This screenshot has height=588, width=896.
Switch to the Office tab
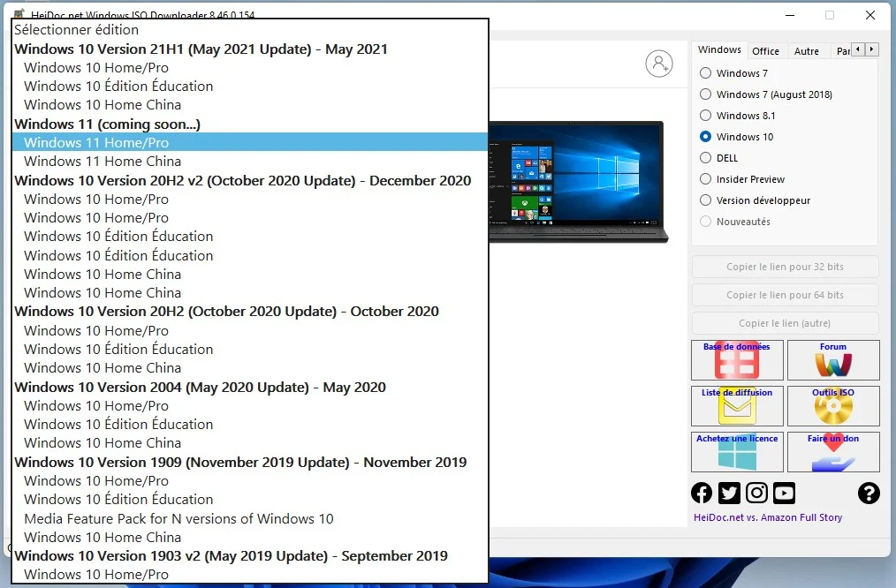(766, 51)
